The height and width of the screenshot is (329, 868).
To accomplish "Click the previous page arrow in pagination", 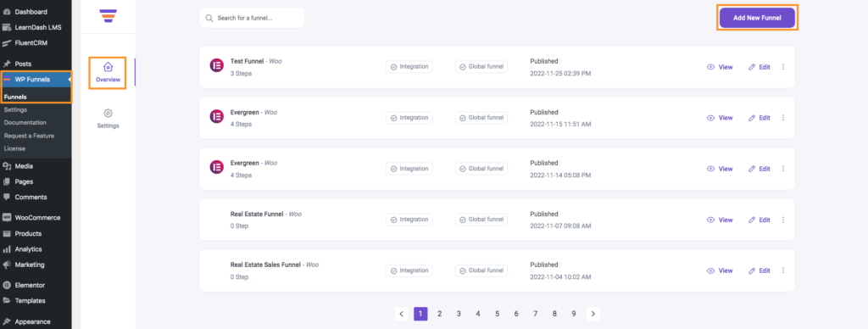I will coord(402,314).
